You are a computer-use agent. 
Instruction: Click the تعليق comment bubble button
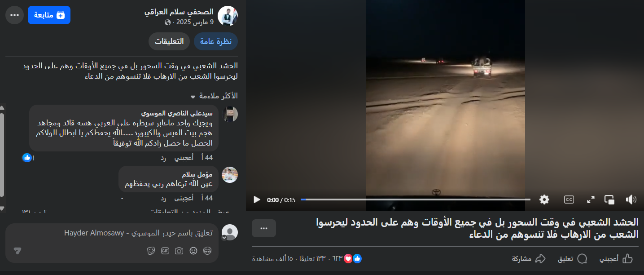tap(573, 259)
